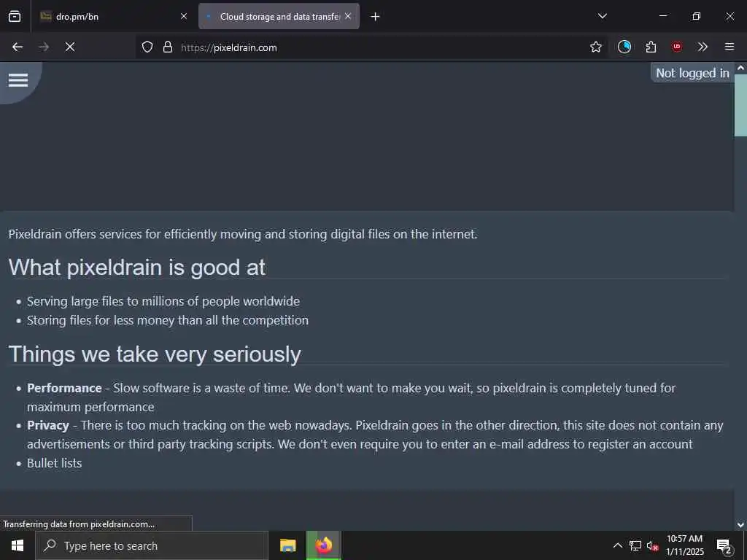The height and width of the screenshot is (560, 747).
Task: Click the 'Transferring data from pixeldrain.com' status
Action: (x=79, y=524)
